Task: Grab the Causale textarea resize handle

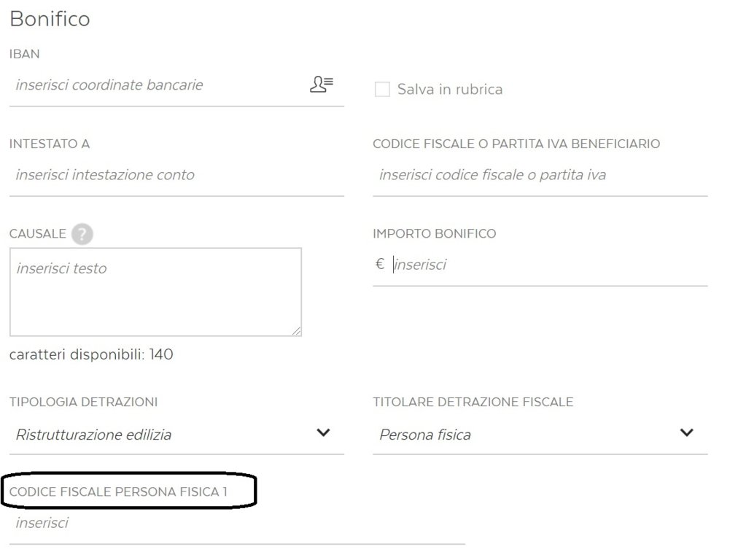Action: pyautogui.click(x=297, y=331)
